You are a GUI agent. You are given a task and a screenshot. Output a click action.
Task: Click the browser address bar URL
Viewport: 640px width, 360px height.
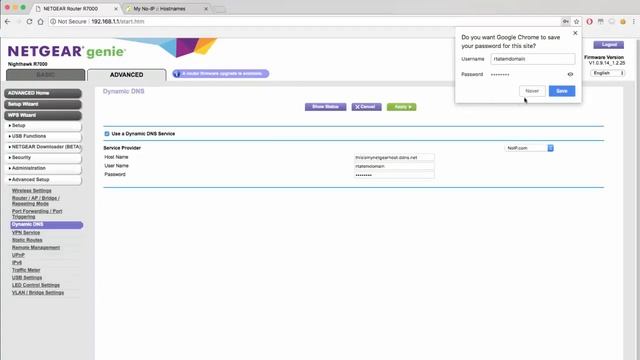(118, 22)
